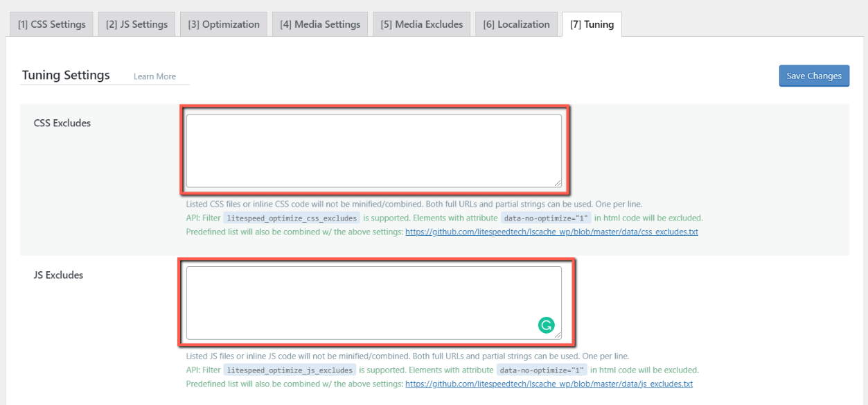Click the data-no-optimize code in JS description
Viewport: 868px width, 405px height.
click(542, 370)
